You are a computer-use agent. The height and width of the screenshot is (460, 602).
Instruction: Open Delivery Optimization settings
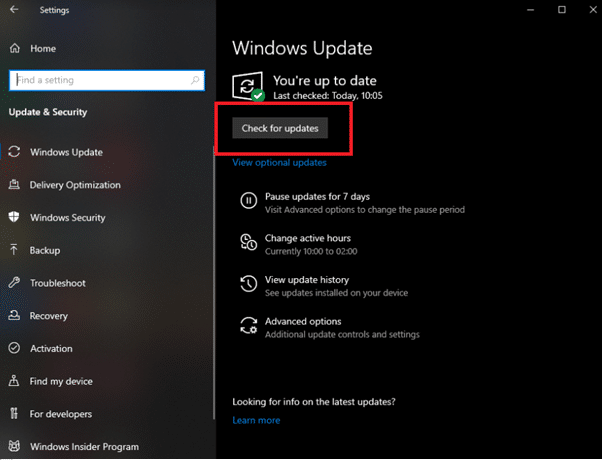click(75, 185)
